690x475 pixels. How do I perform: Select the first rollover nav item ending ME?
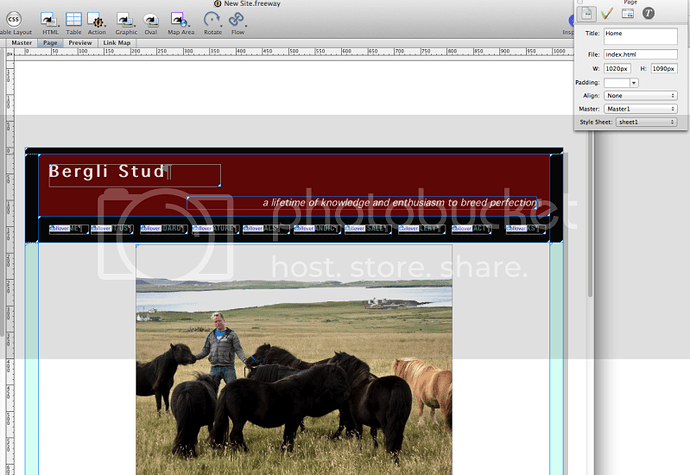click(x=68, y=229)
